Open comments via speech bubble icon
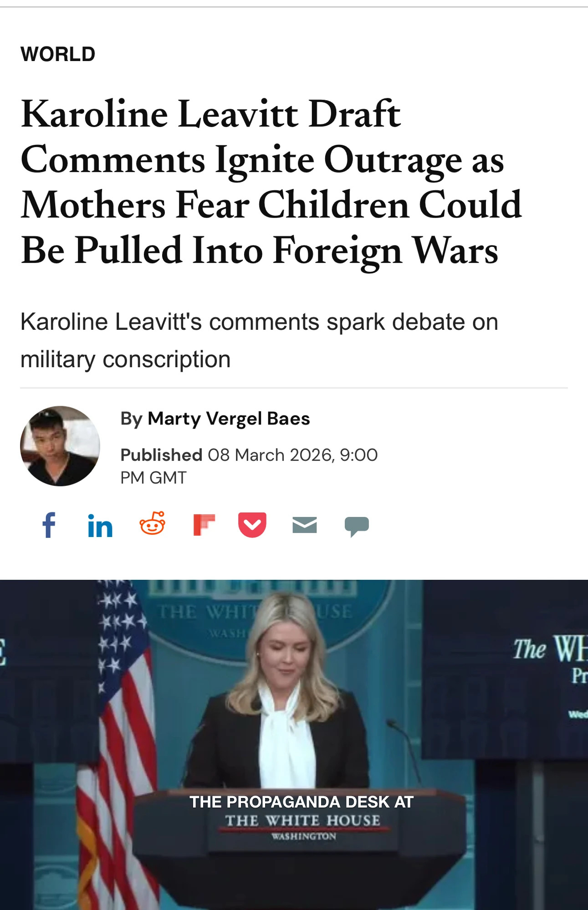588x910 pixels. coord(357,527)
